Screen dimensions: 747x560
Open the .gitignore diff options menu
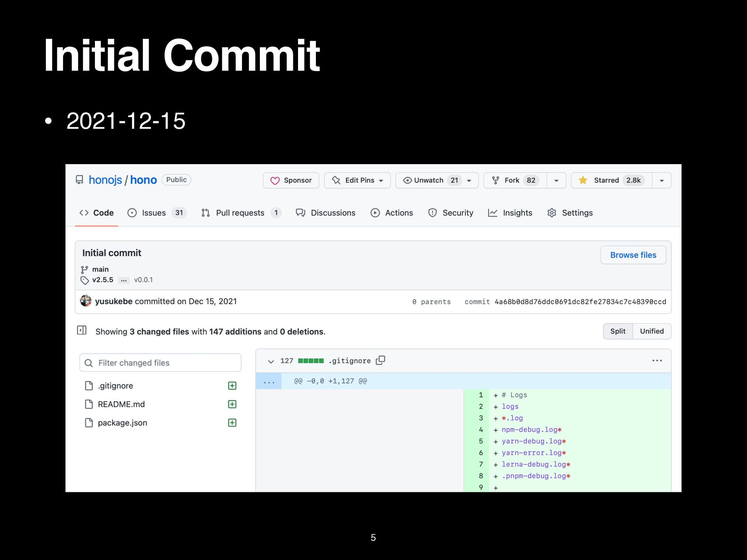tap(657, 361)
